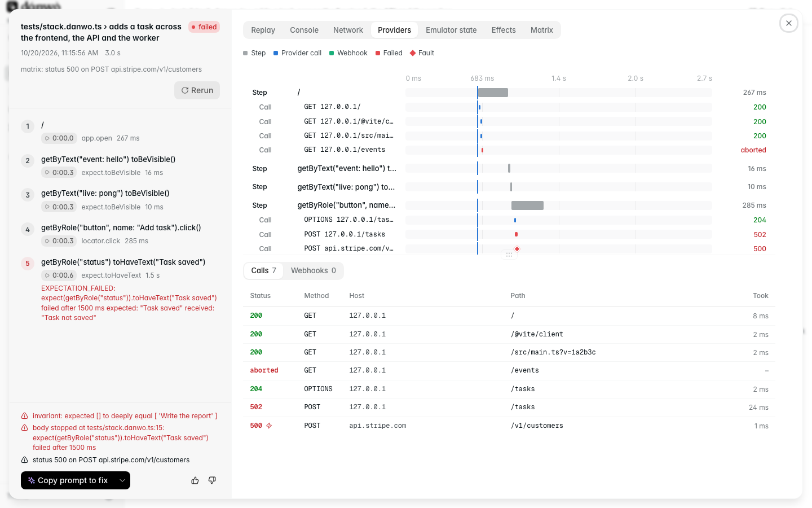812x508 pixels.
Task: Select the Webhooks 0 tab
Action: [313, 270]
